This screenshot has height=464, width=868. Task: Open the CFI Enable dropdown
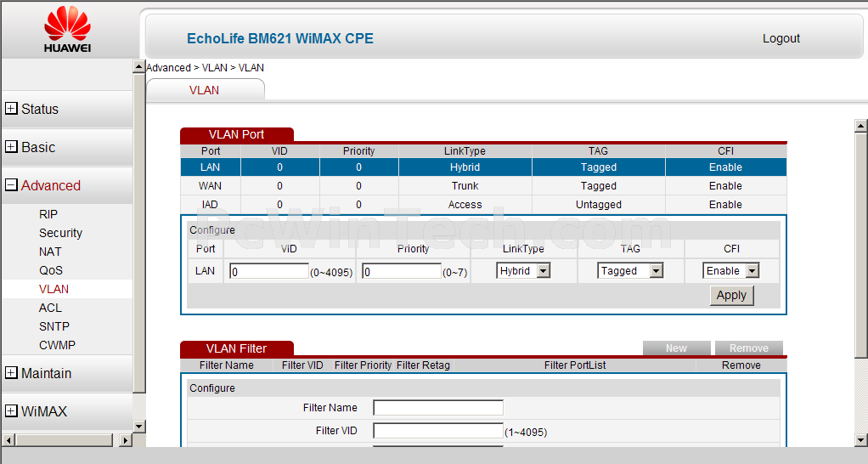(730, 271)
